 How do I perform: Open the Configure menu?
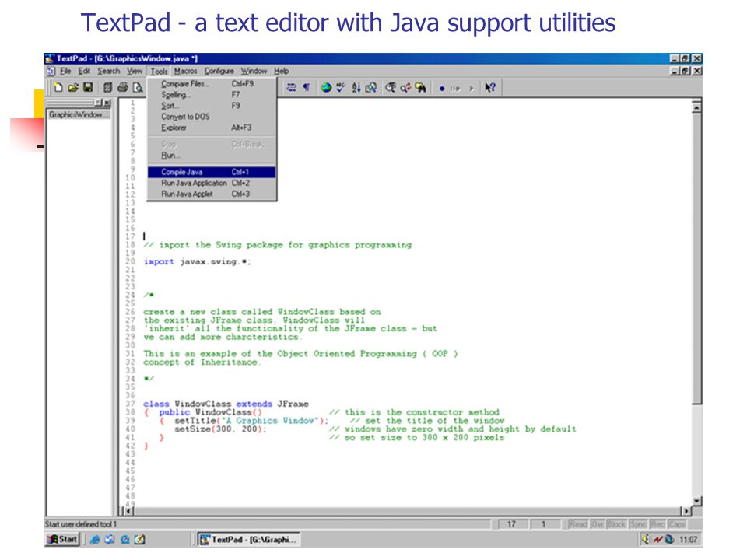point(219,71)
